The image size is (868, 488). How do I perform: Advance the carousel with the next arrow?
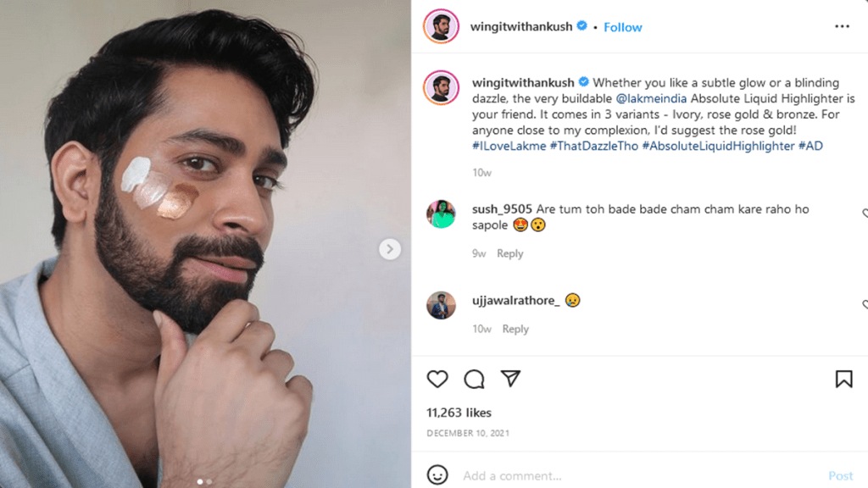click(389, 250)
